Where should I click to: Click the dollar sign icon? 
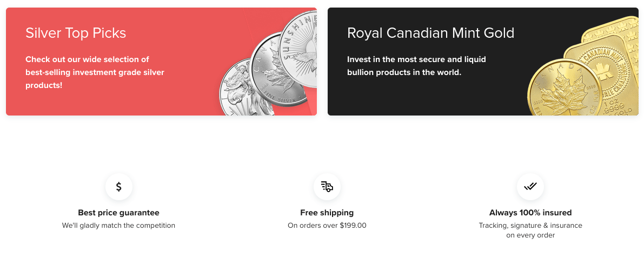pos(119,187)
